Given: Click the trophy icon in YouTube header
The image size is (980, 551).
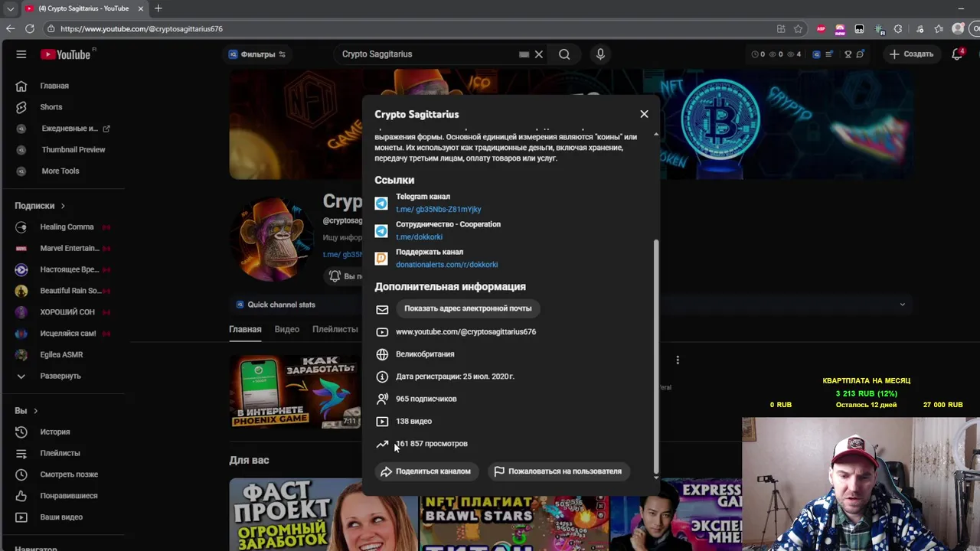Looking at the screenshot, I should (x=848, y=54).
